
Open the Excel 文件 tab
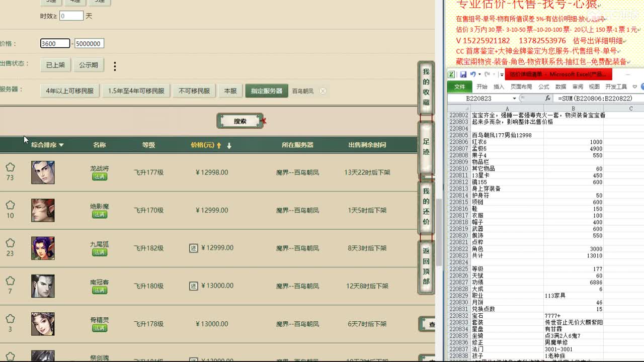460,86
